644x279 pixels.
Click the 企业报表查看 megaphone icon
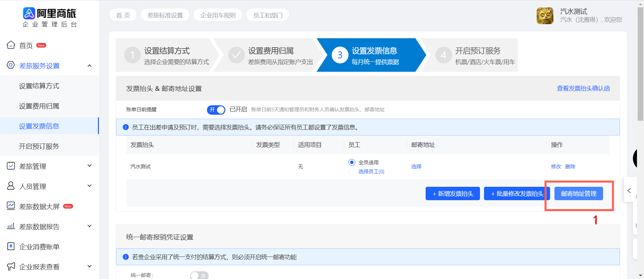(x=11, y=266)
